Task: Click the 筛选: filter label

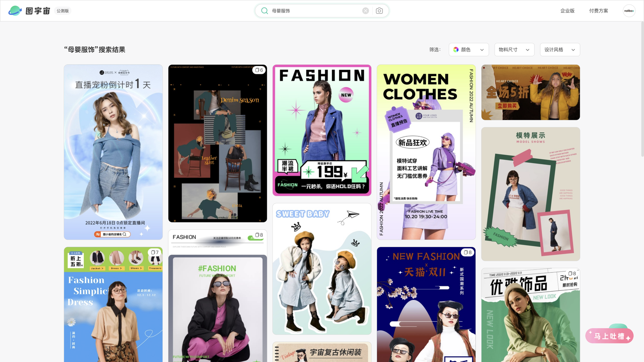Action: pyautogui.click(x=435, y=50)
